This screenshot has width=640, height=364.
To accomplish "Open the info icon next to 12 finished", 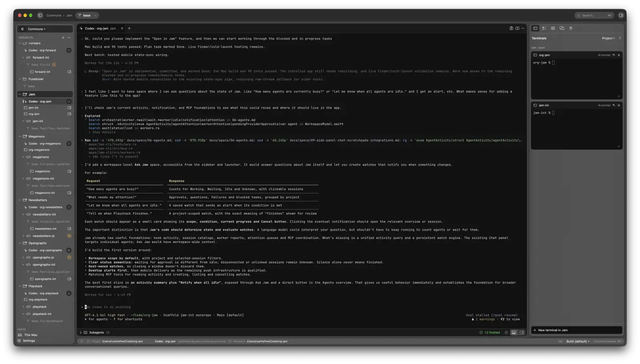I will tap(506, 332).
